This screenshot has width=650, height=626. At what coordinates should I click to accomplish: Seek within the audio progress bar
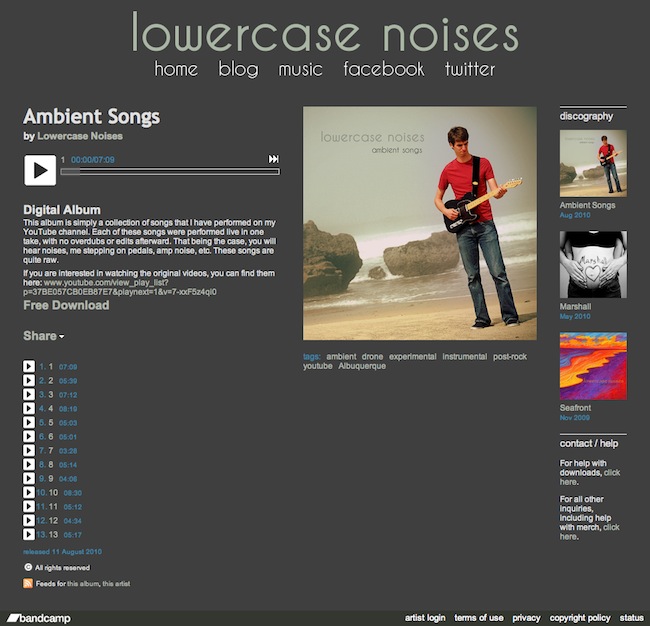(x=170, y=172)
